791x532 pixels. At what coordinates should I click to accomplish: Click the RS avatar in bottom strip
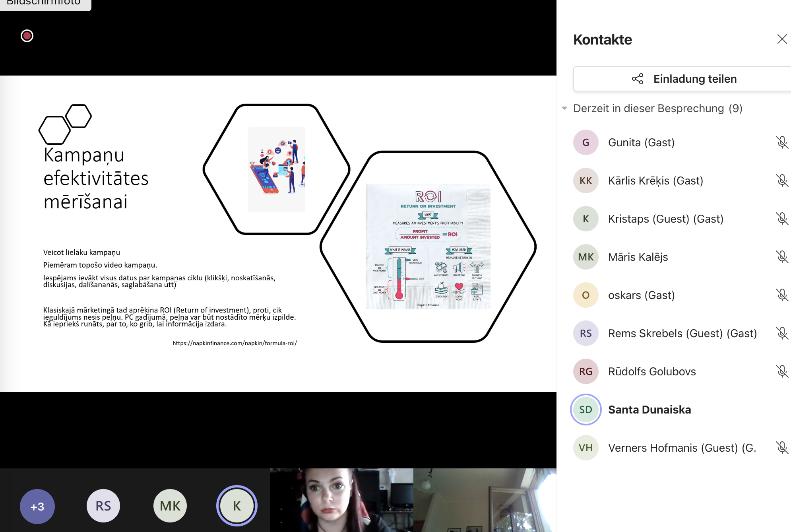pyautogui.click(x=103, y=506)
